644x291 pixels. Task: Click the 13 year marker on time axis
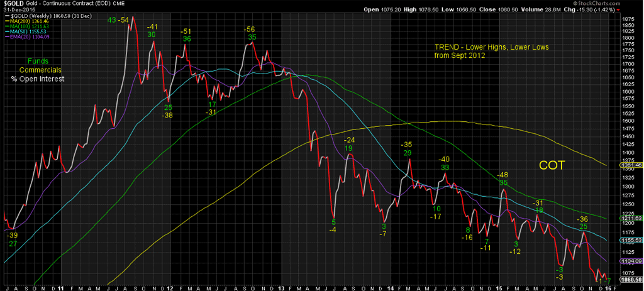point(280,286)
